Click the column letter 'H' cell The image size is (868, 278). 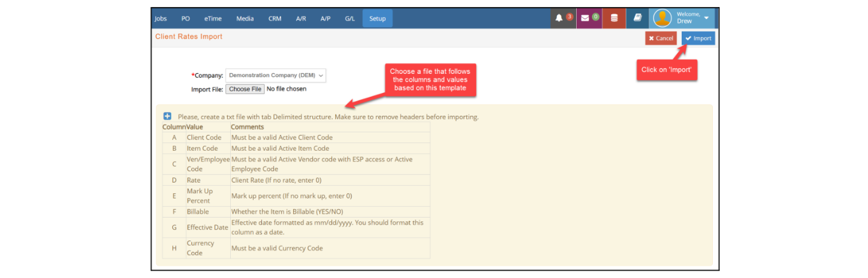(174, 248)
